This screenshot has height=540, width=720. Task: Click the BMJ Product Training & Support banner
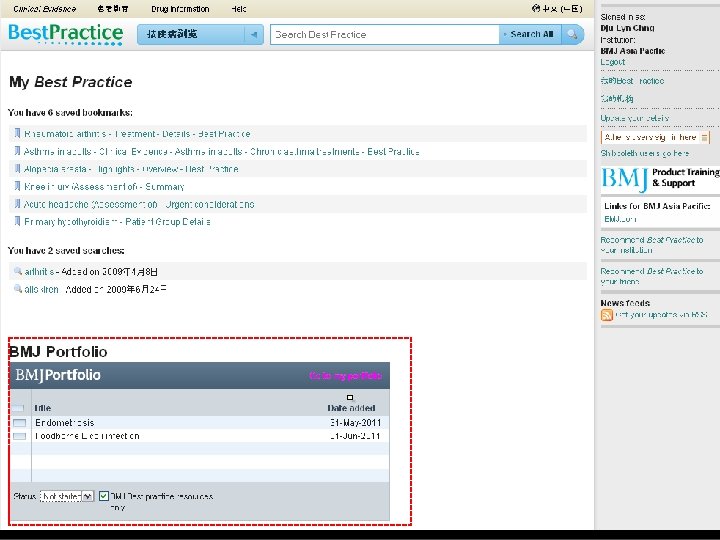660,179
